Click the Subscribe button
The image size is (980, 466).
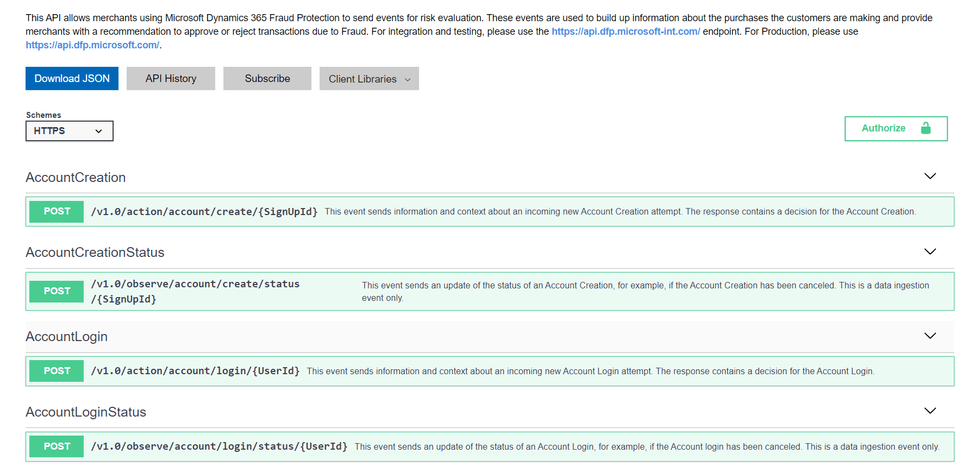(x=267, y=79)
